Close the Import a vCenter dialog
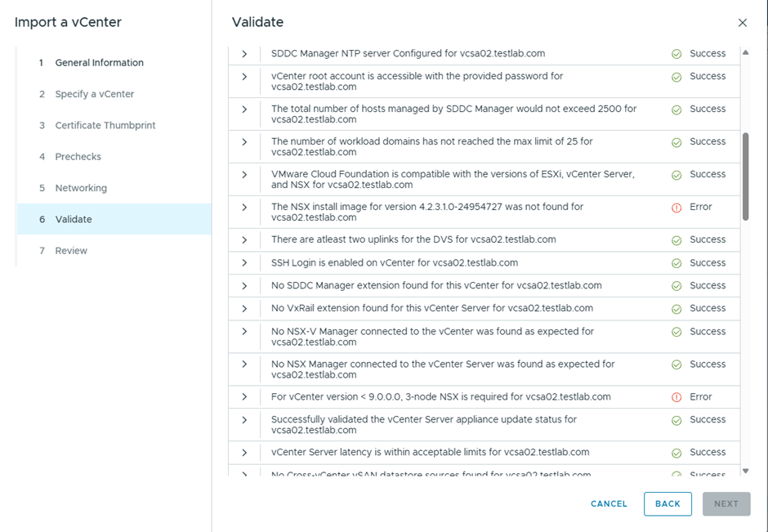The image size is (768, 532). click(x=742, y=23)
